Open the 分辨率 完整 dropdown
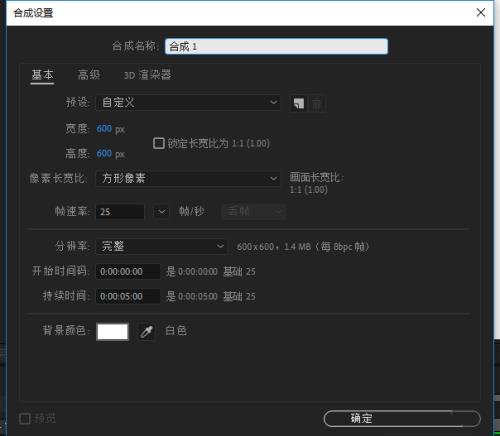The image size is (500, 436). (x=161, y=246)
